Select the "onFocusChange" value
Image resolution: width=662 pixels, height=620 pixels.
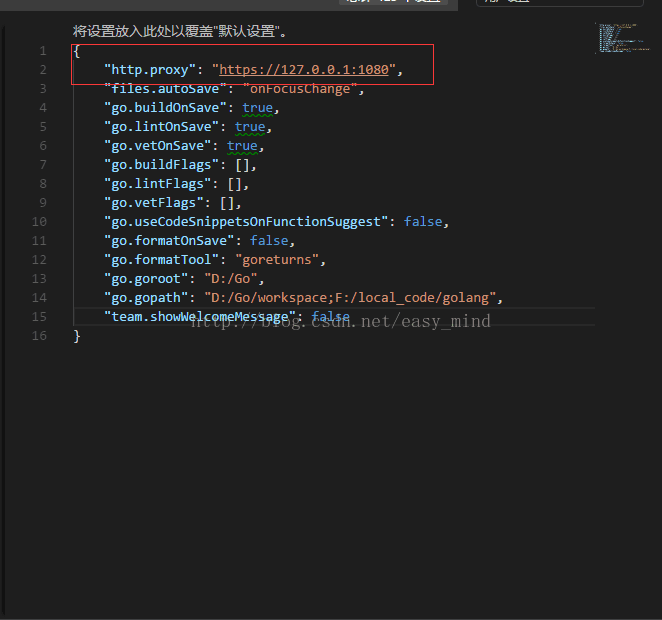pos(300,89)
